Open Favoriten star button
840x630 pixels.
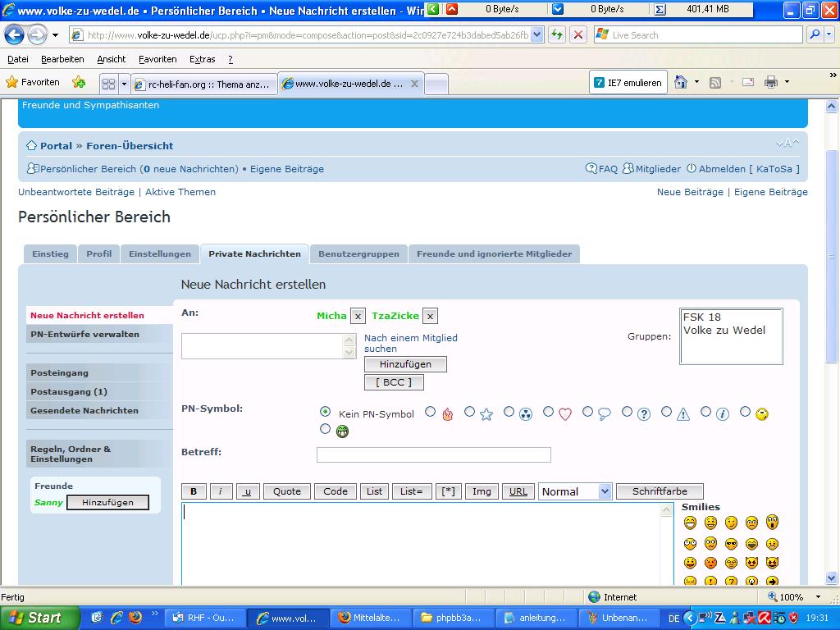click(x=32, y=83)
